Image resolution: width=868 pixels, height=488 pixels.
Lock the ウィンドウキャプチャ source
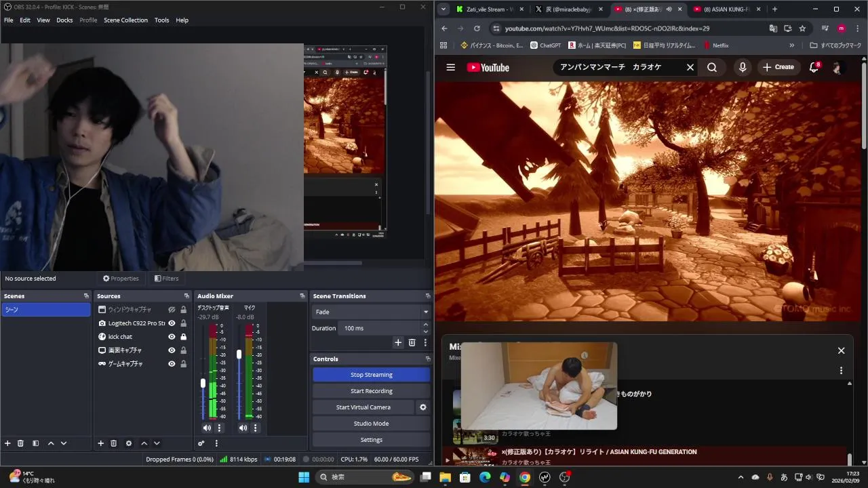pos(183,310)
